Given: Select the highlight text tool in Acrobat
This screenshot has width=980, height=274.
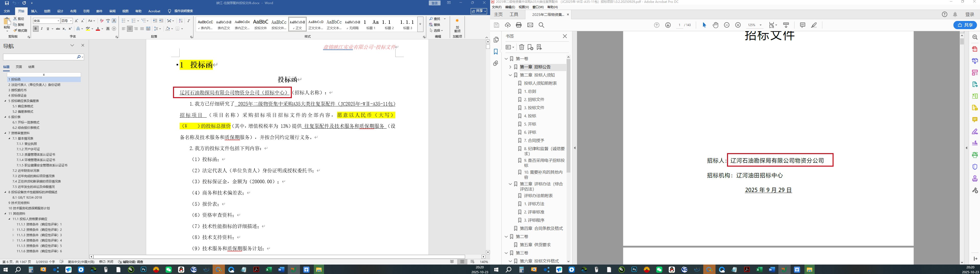Looking at the screenshot, I should pyautogui.click(x=814, y=25).
